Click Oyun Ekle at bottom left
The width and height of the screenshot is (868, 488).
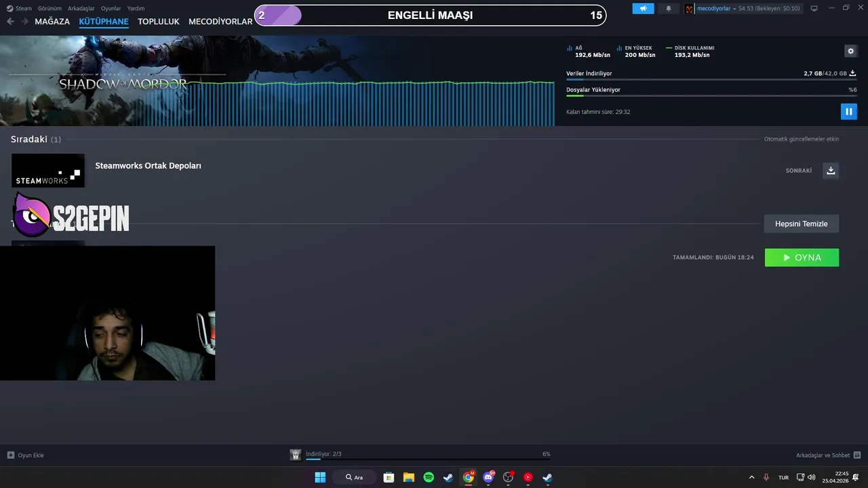(x=26, y=455)
